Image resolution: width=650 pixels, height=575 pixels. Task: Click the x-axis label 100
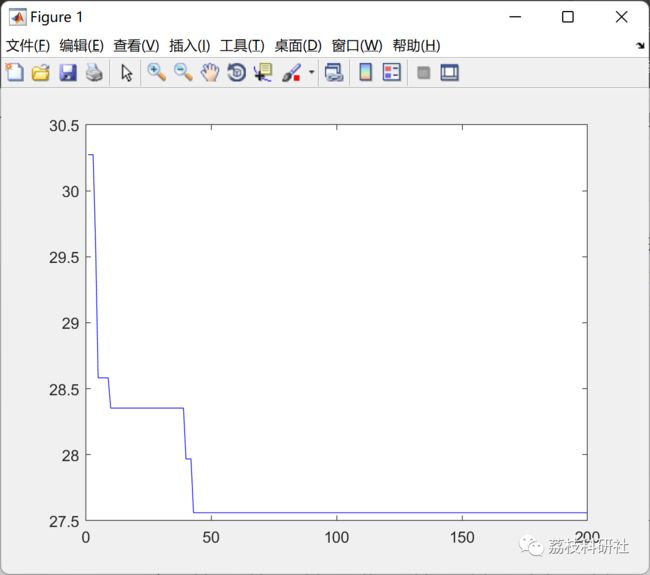point(337,538)
